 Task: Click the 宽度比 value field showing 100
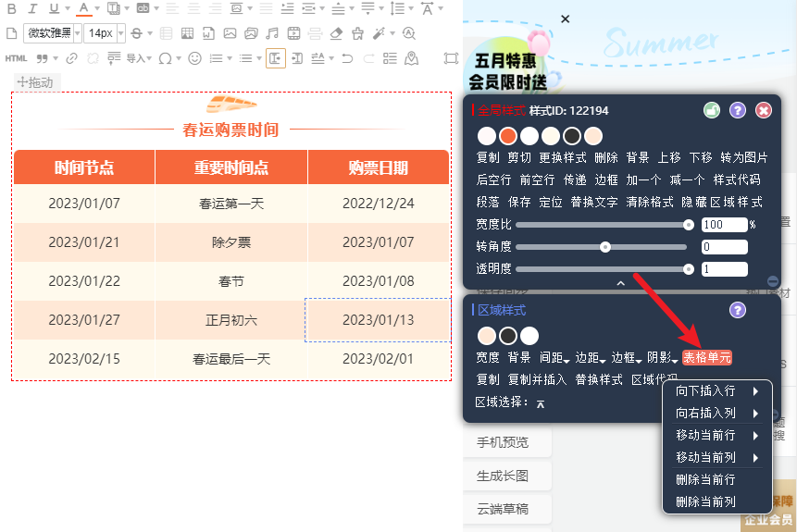[x=724, y=225]
